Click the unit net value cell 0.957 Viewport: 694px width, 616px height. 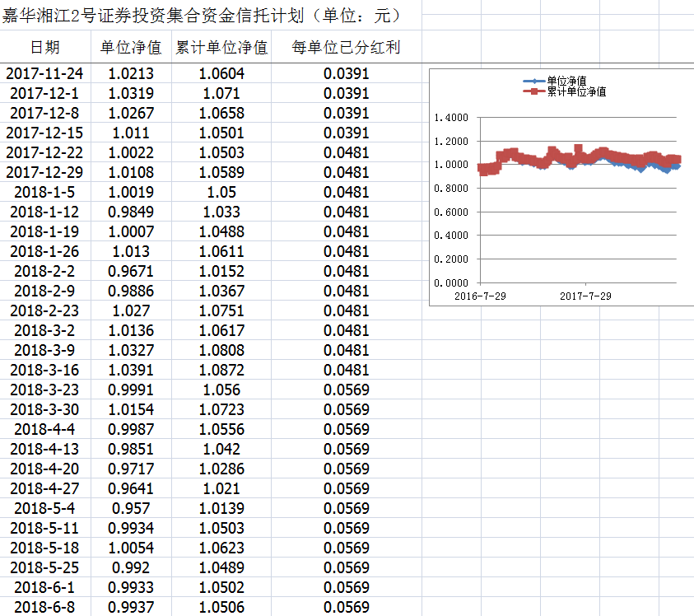pyautogui.click(x=131, y=508)
